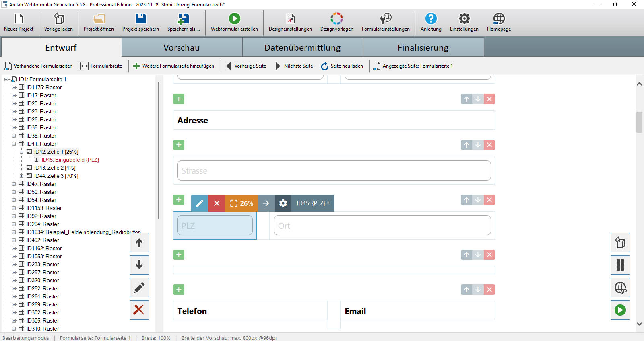
Task: Switch to the Vorschau tab
Action: click(x=182, y=47)
